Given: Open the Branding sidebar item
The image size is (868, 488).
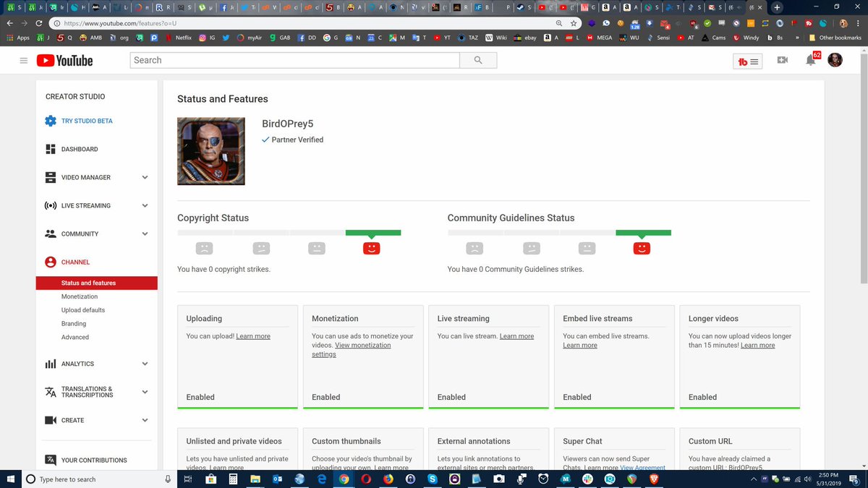Looking at the screenshot, I should pos(74,324).
